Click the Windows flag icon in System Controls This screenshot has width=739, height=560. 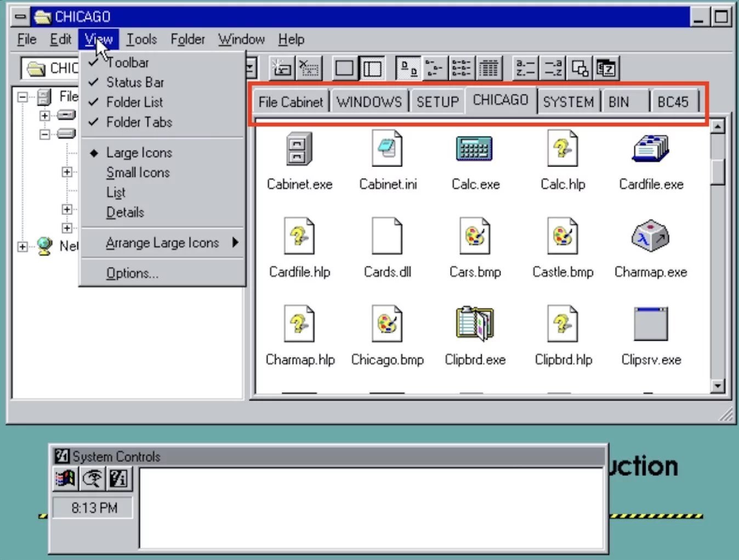point(65,478)
